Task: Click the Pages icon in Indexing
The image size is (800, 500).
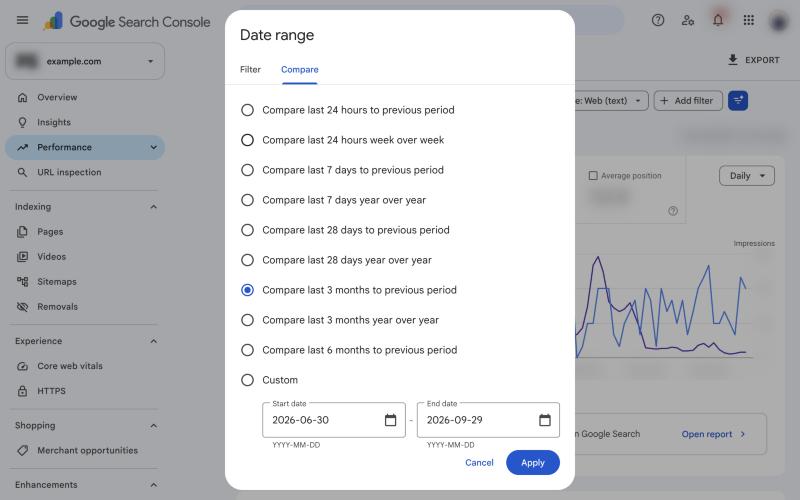Action: [22, 232]
